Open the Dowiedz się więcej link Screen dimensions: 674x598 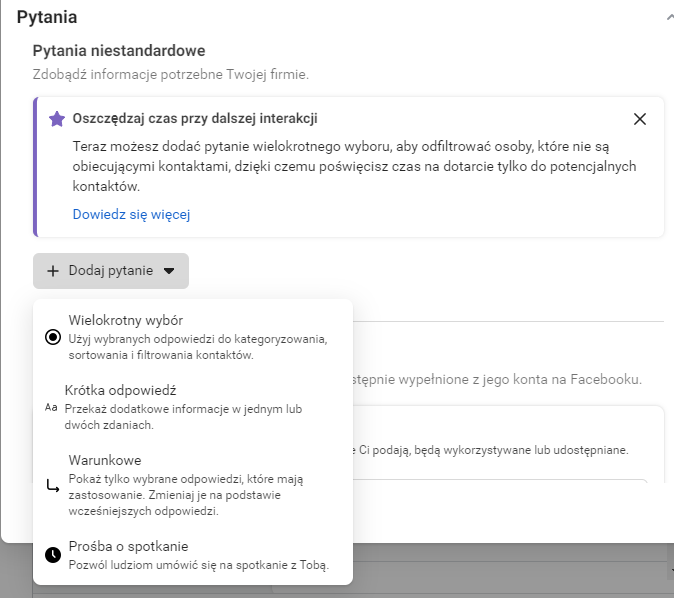131,214
